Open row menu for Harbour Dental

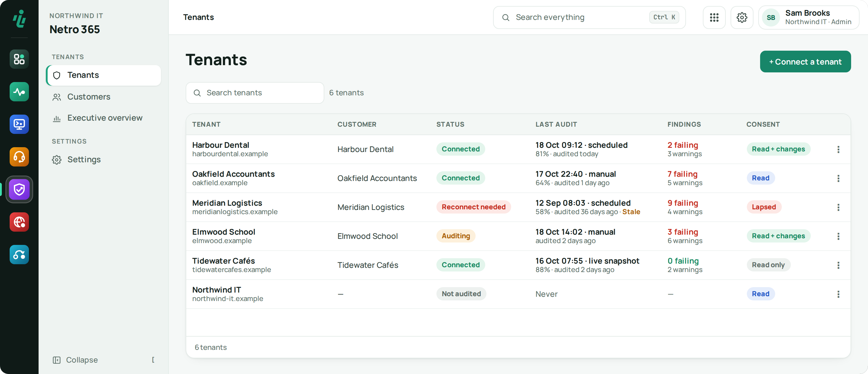tap(838, 149)
